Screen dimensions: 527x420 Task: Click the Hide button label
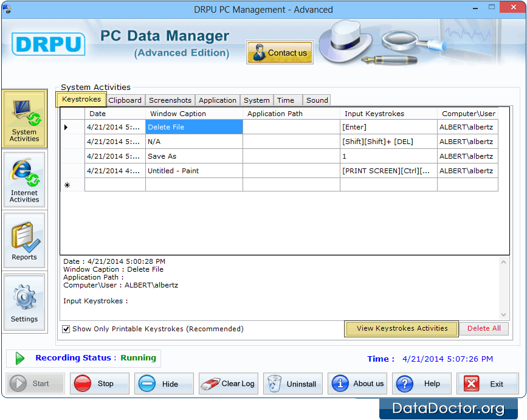[x=170, y=384]
